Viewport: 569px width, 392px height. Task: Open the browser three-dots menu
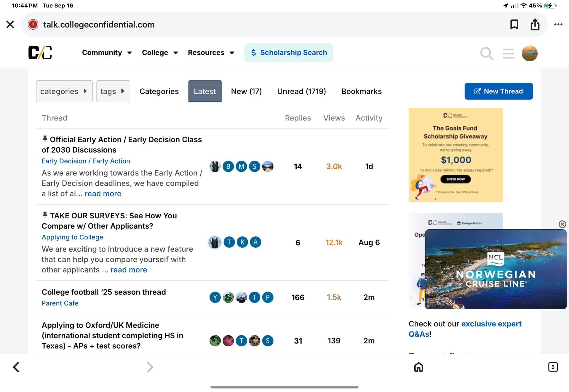coord(558,24)
